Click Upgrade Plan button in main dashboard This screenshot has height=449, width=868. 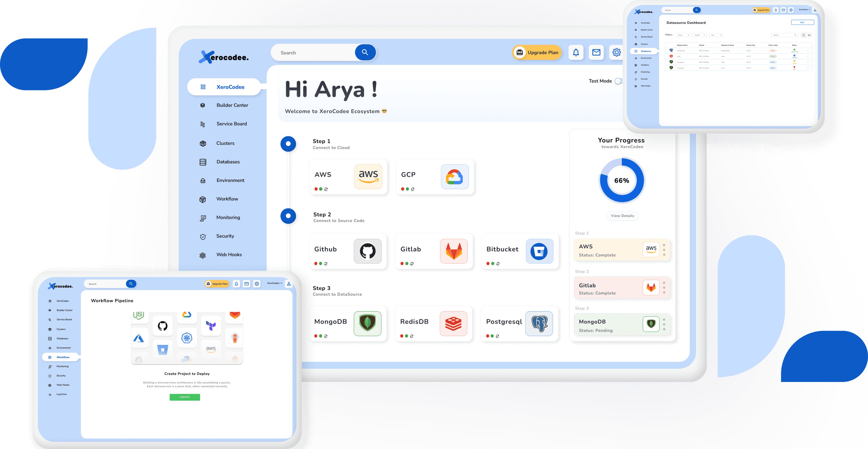pos(537,52)
